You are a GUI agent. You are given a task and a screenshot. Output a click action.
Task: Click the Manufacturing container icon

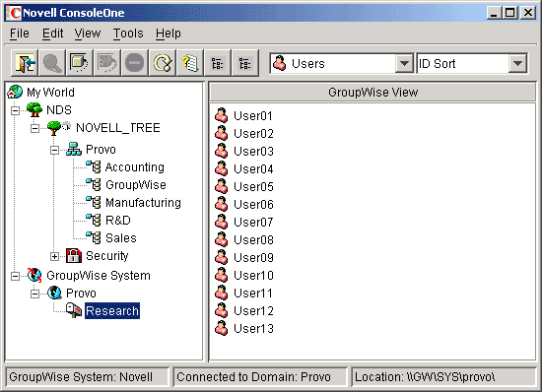(94, 202)
